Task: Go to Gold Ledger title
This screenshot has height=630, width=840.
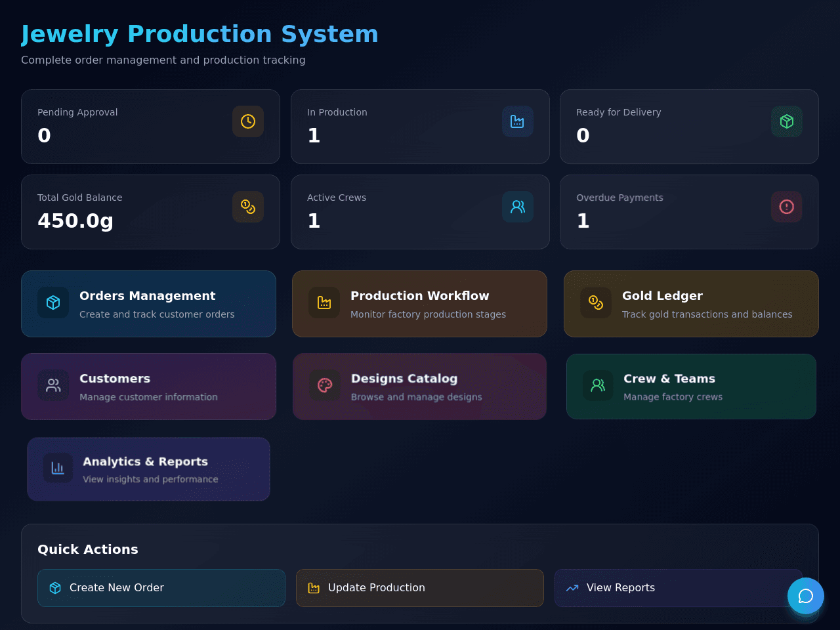Action: [x=662, y=296]
